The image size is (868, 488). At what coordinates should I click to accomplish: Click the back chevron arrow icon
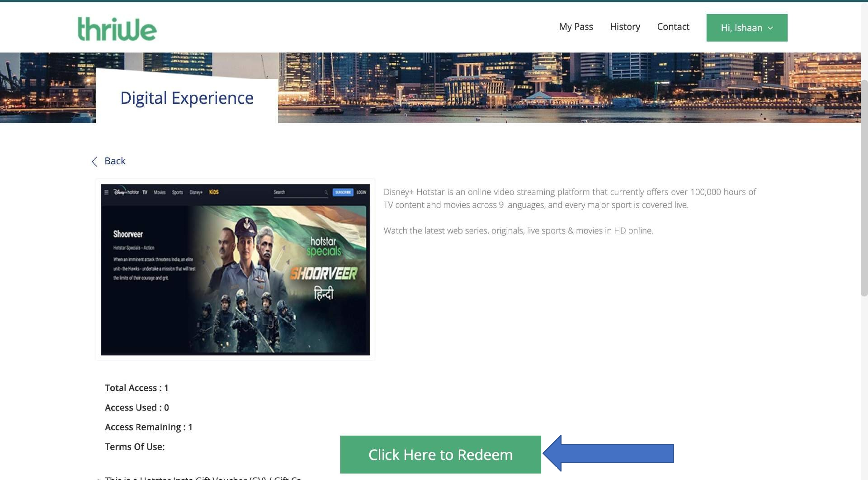94,161
